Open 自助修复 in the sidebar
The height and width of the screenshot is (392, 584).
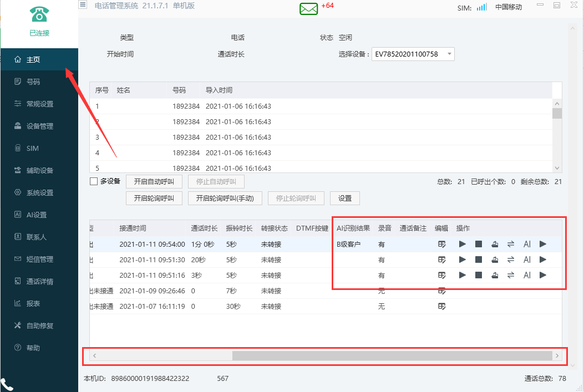[x=39, y=325]
